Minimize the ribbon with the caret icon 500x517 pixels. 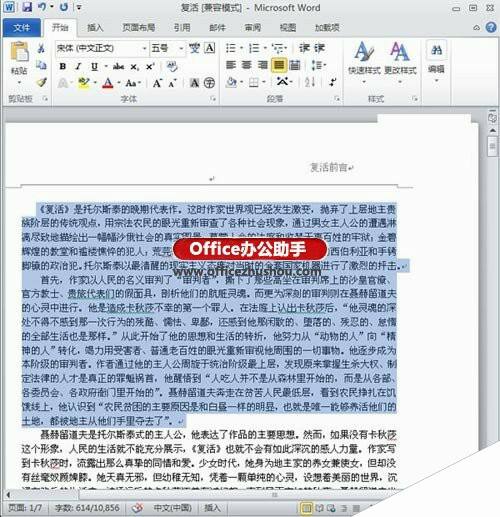(477, 28)
